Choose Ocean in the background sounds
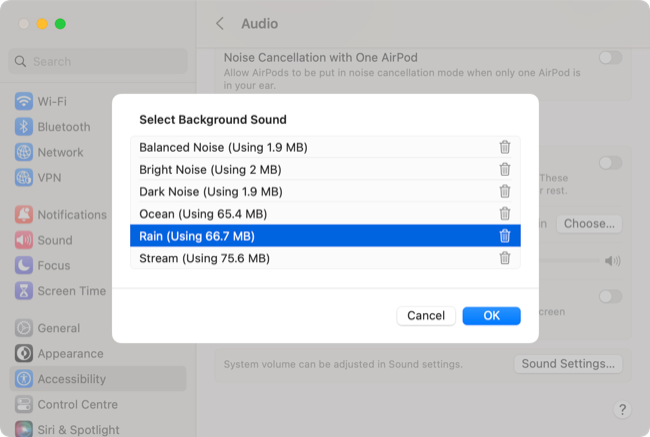Viewport: 650px width, 437px height. 203,213
